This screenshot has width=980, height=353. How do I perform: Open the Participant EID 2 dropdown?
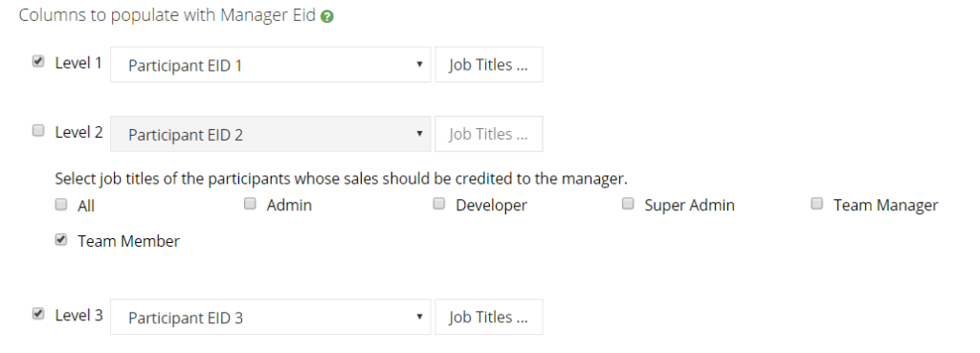click(x=270, y=134)
